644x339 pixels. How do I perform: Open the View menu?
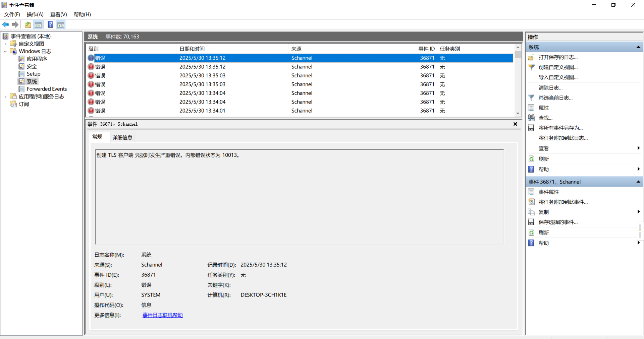click(x=59, y=14)
